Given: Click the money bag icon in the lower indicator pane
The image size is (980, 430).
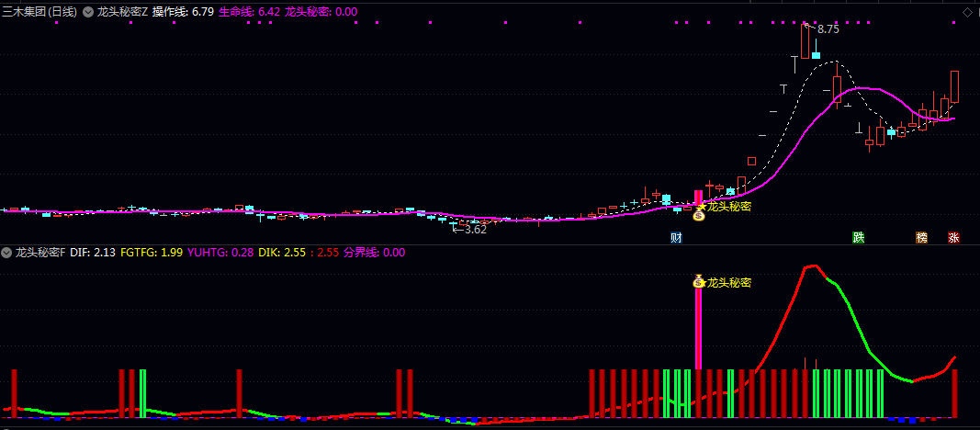Looking at the screenshot, I should click(x=699, y=282).
